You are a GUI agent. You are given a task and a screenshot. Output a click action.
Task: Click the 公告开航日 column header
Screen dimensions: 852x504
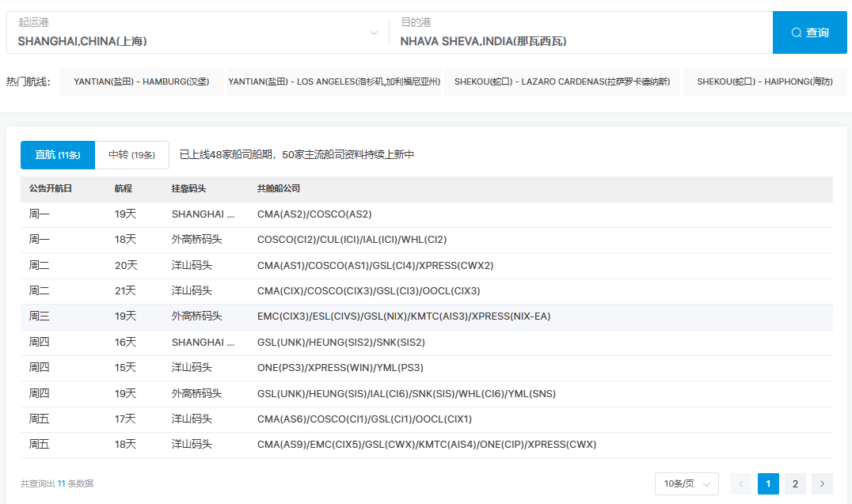(51, 189)
